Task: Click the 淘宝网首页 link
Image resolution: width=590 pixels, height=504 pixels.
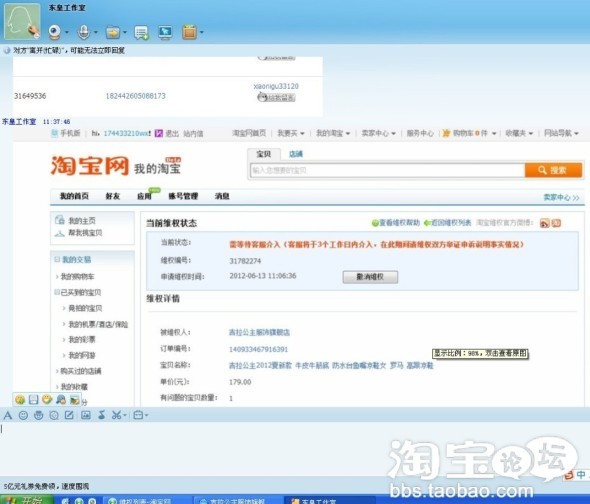Action: pyautogui.click(x=249, y=133)
